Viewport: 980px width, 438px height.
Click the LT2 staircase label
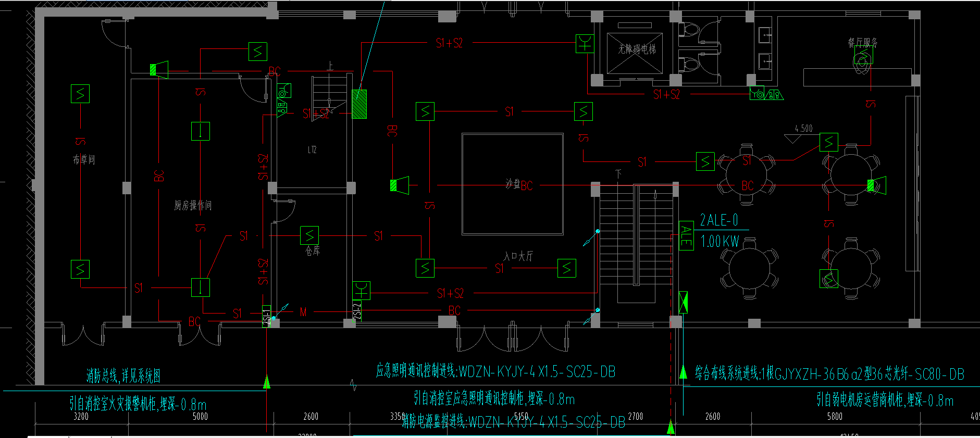click(312, 150)
